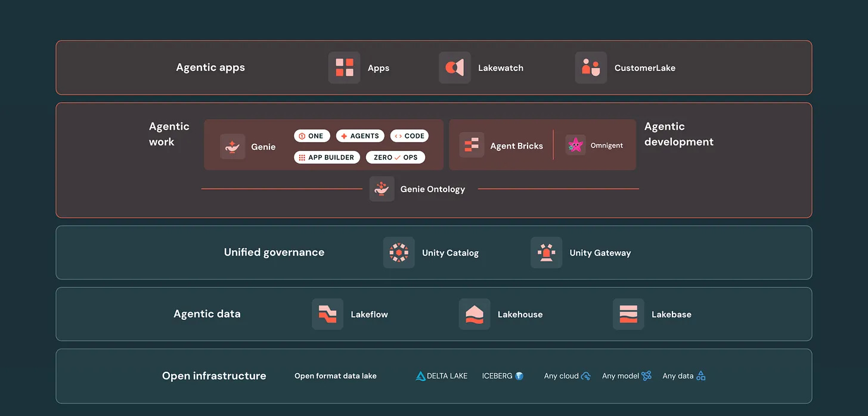Click the Genie Ontology label

coord(433,189)
